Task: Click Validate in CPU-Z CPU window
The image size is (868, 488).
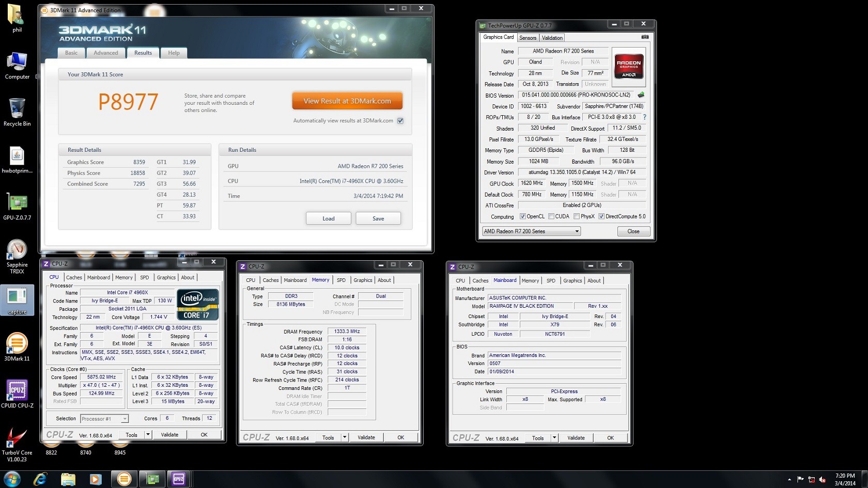Action: pyautogui.click(x=169, y=435)
